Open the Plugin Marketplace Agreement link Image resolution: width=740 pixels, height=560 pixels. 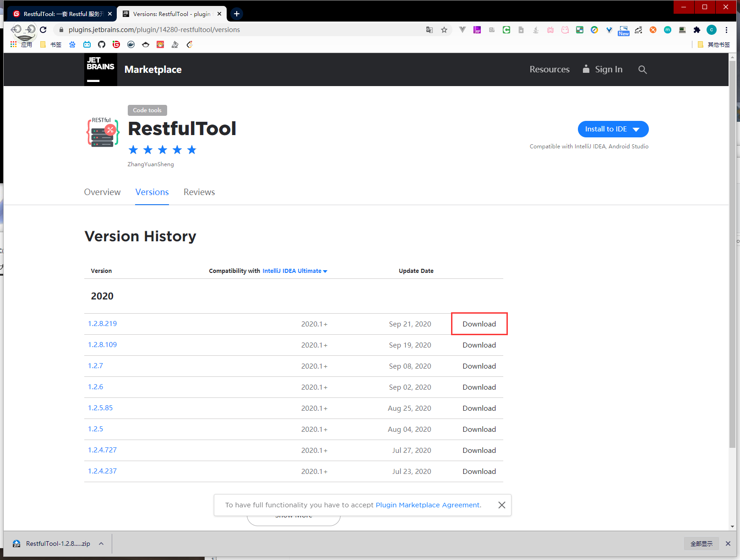[x=428, y=505]
